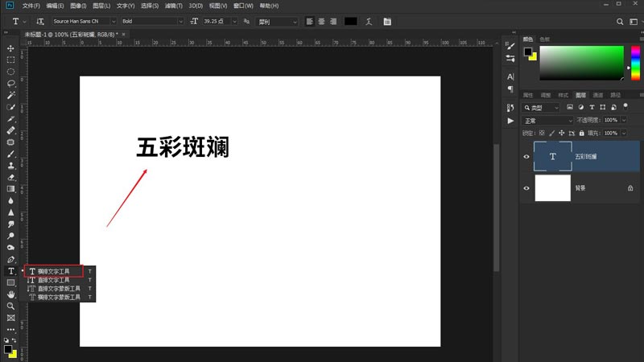The width and height of the screenshot is (644, 362).
Task: Select the Gradient tool
Action: 10,189
